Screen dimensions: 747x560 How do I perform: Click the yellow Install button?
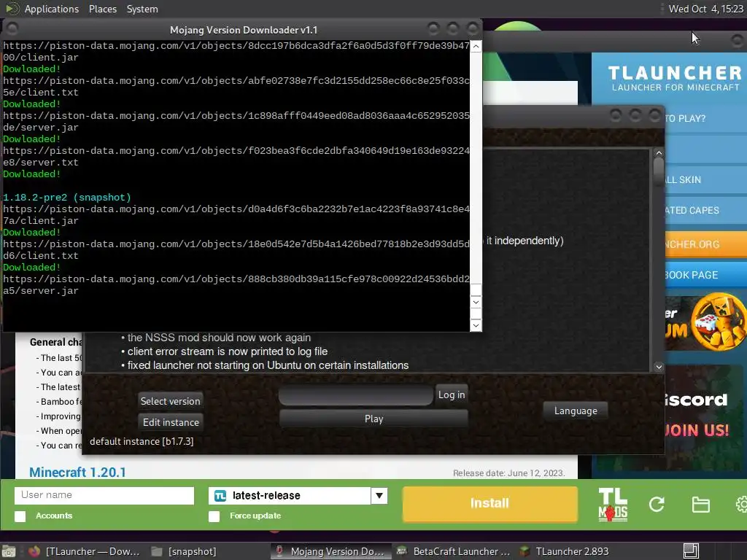pyautogui.click(x=489, y=503)
